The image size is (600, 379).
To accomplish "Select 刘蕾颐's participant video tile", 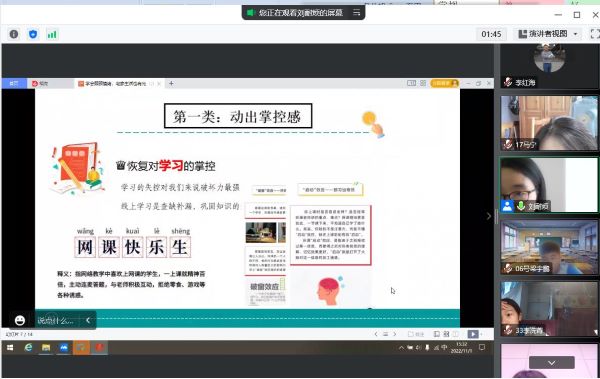I will [549, 185].
